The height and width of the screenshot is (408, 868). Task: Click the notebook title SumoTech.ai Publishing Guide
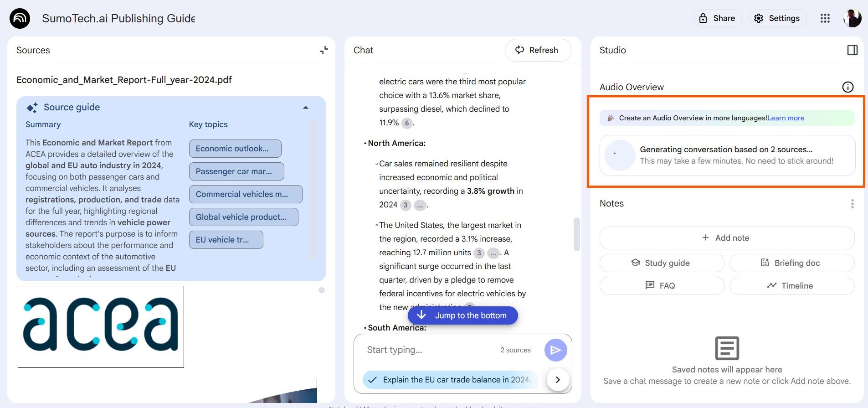118,18
